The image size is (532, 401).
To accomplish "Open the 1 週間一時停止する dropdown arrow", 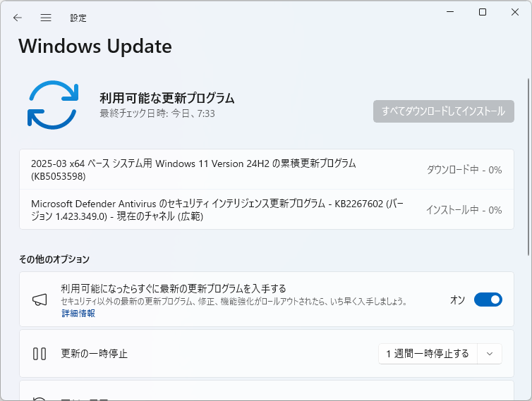I will click(489, 354).
